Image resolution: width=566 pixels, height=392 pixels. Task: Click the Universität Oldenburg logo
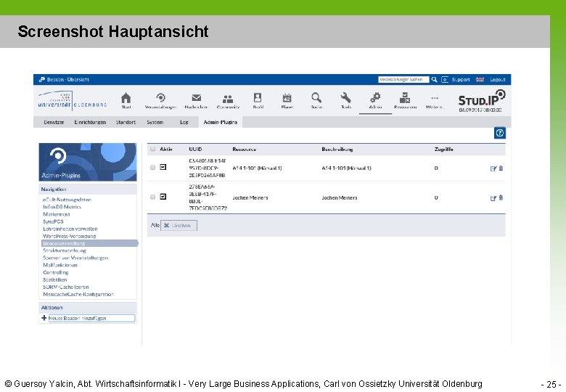(x=73, y=99)
